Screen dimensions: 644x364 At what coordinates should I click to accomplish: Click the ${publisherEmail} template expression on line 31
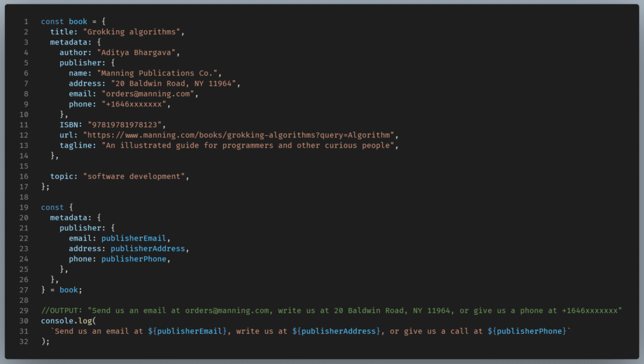point(189,331)
